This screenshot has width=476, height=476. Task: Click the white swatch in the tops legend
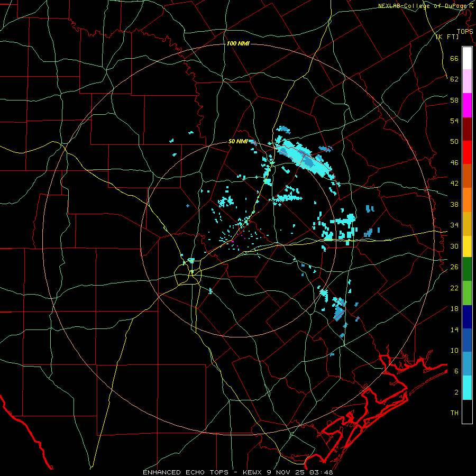(467, 58)
